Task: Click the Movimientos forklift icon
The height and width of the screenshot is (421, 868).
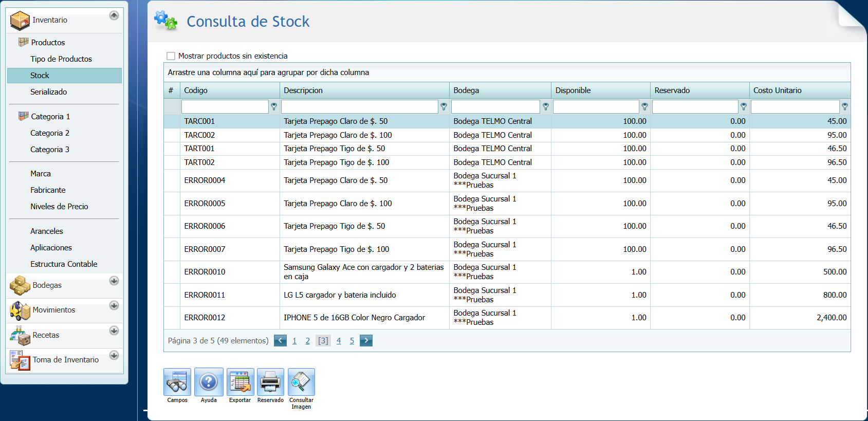Action: [x=20, y=310]
